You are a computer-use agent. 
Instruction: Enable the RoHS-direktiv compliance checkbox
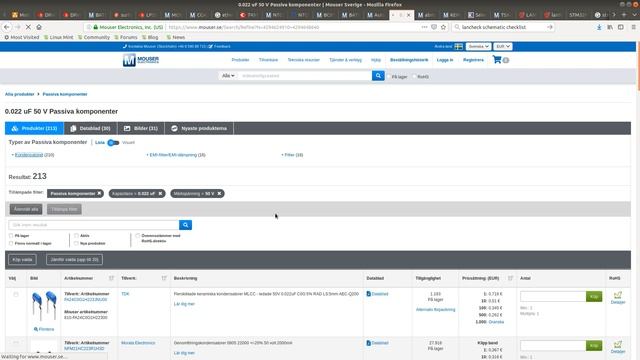(x=138, y=236)
